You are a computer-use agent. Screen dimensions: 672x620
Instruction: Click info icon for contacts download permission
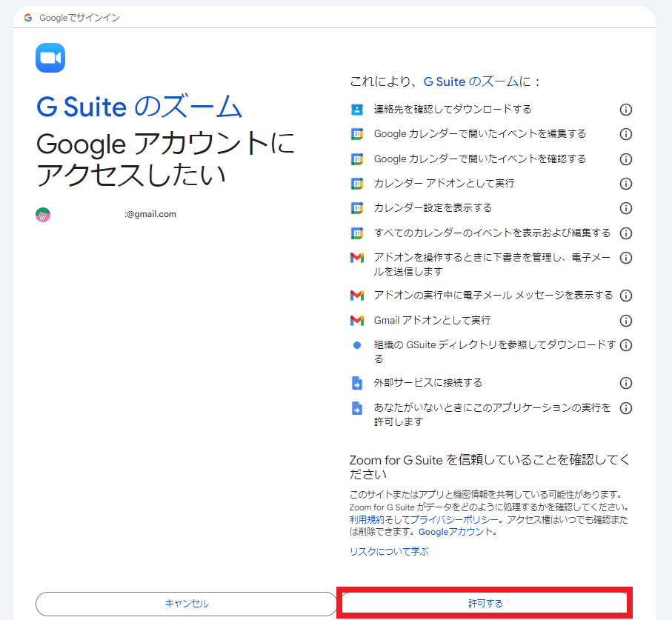[x=625, y=110]
